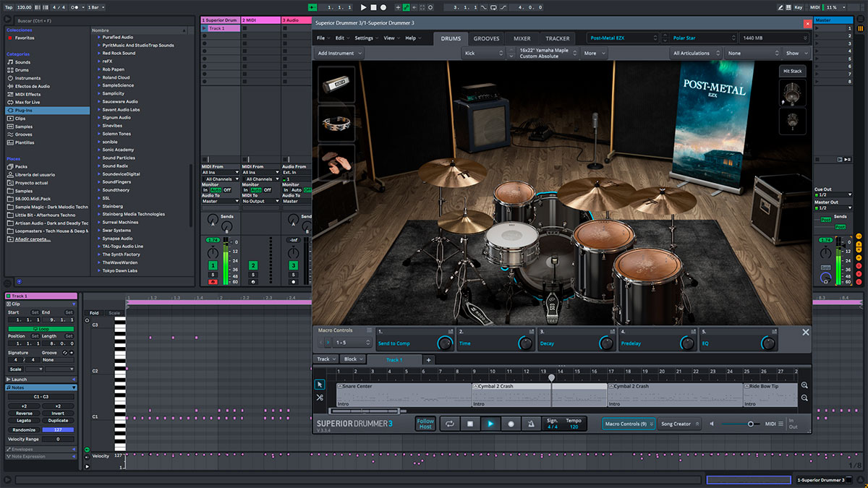The height and width of the screenshot is (488, 868).
Task: Open the Show dropdown in Superior Drummer
Action: (796, 53)
